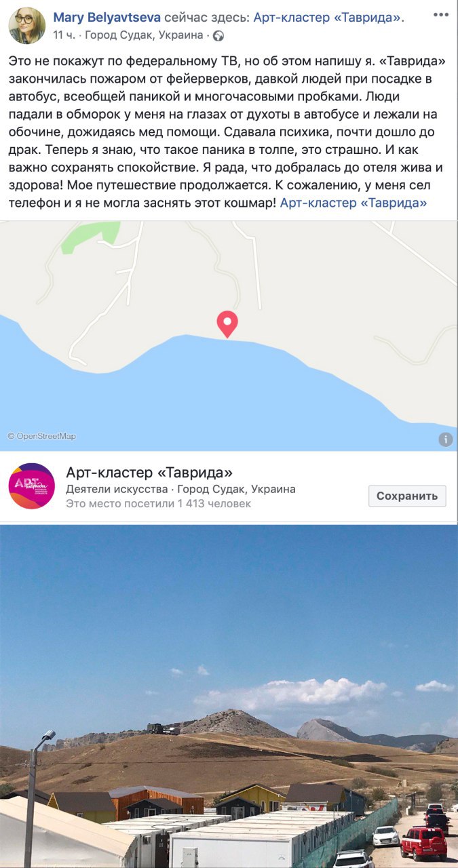
Task: Open Арт-кластер «Таврида» link ending the post text
Action: (x=354, y=202)
